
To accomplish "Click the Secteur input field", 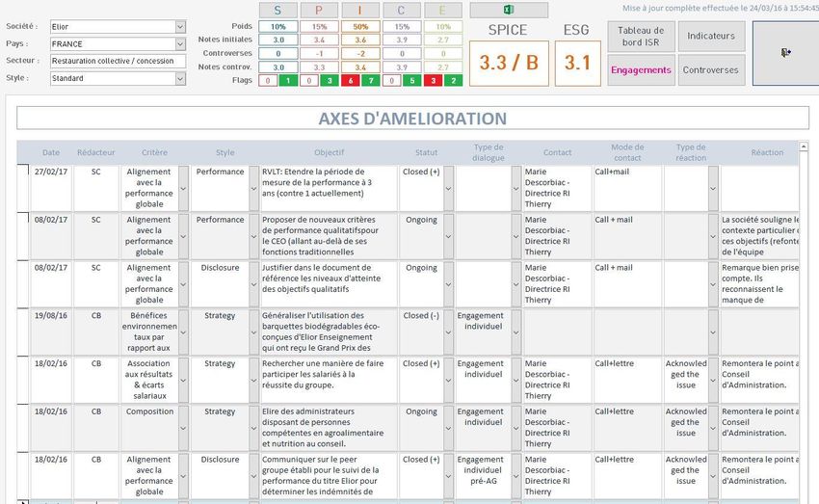I will click(x=118, y=62).
